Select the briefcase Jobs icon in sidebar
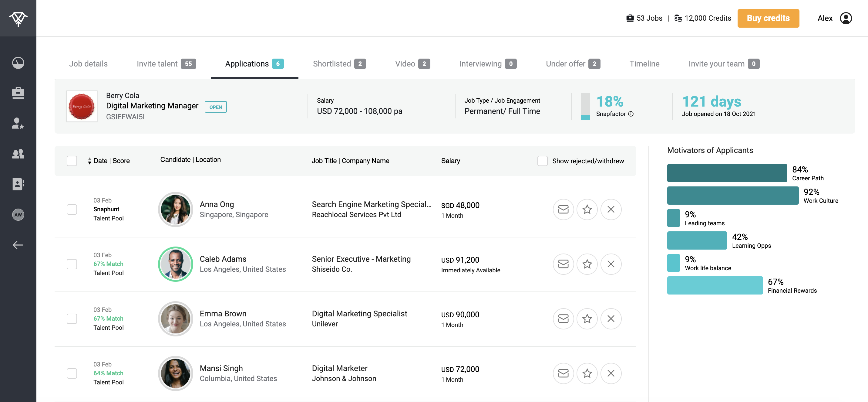This screenshot has height=402, width=868. click(18, 94)
